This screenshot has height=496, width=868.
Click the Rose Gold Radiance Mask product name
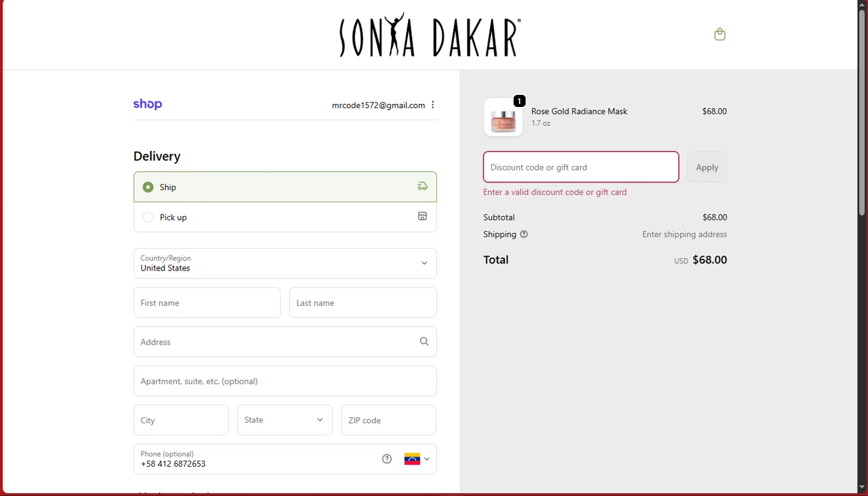579,111
